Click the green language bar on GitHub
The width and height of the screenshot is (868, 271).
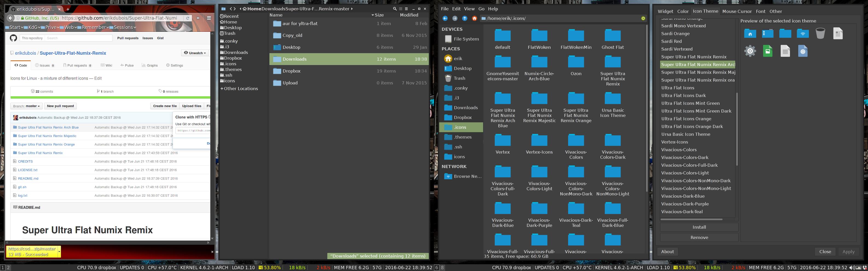[x=110, y=98]
